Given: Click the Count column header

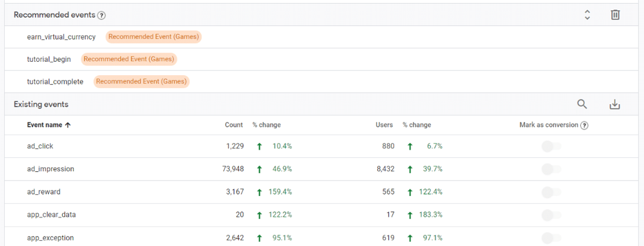Looking at the screenshot, I should coord(234,125).
